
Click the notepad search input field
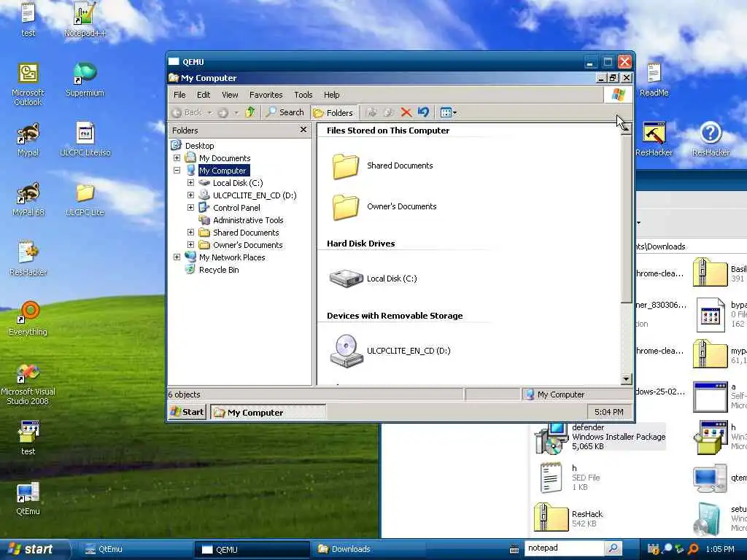coord(564,548)
